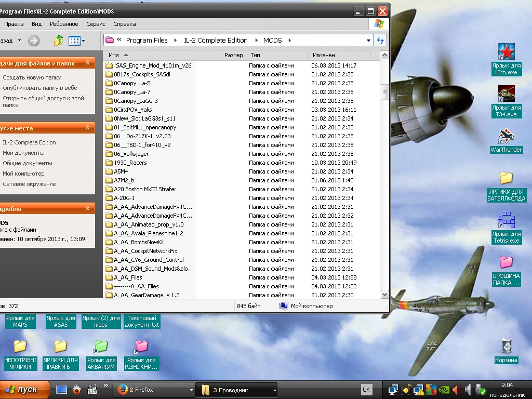532x399 pixels.
Task: Expand chevron after MODS in address bar
Action: (x=290, y=41)
